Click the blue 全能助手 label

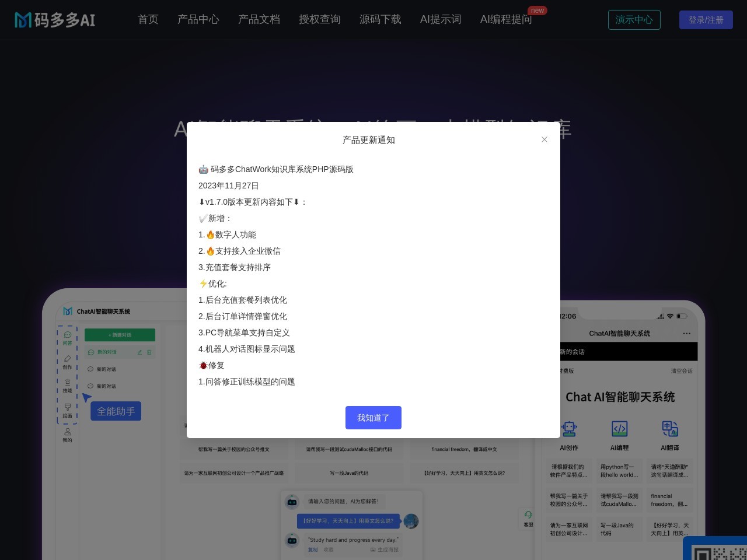116,411
